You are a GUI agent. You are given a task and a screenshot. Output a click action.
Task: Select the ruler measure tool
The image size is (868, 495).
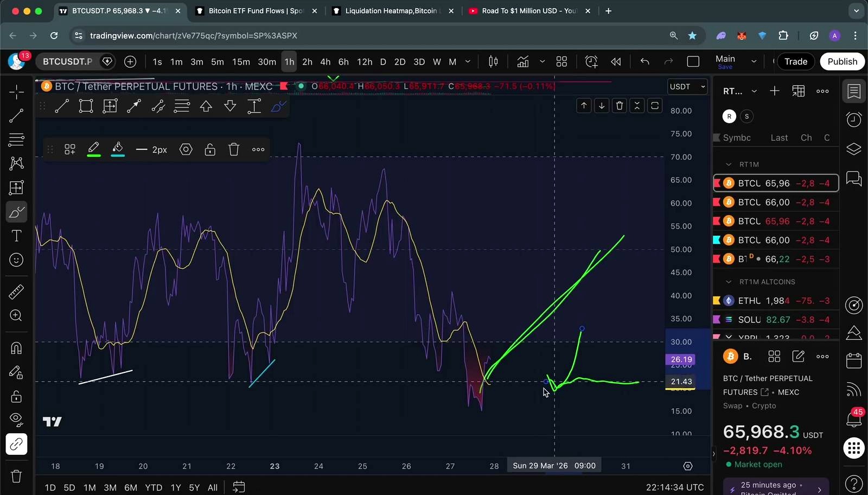point(16,292)
